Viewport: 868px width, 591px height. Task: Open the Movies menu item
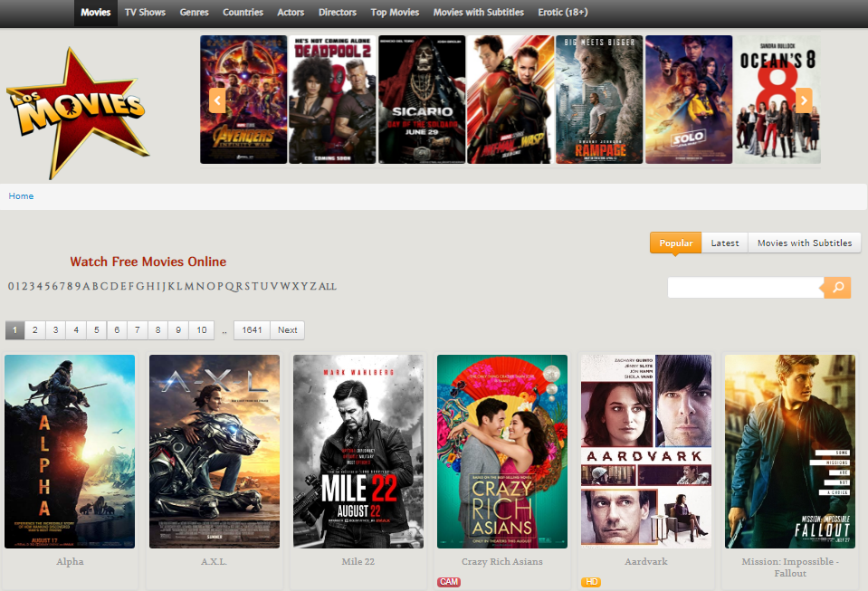coord(96,13)
